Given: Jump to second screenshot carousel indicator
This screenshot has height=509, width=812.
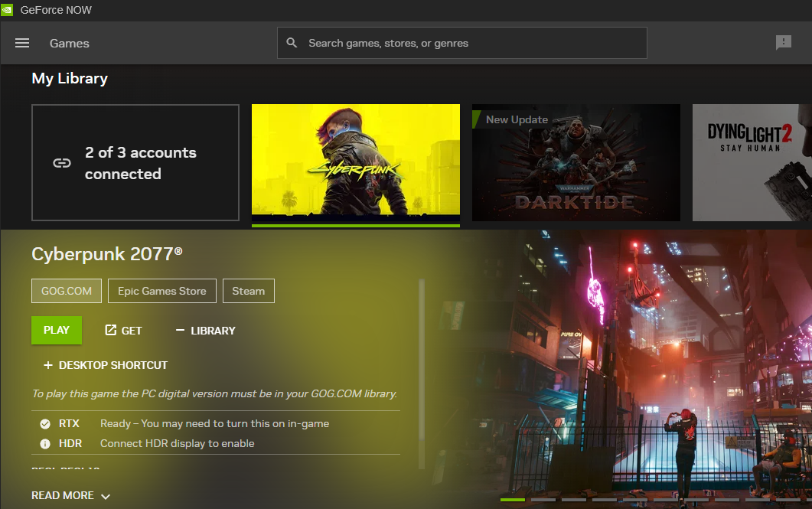Looking at the screenshot, I should tap(543, 500).
